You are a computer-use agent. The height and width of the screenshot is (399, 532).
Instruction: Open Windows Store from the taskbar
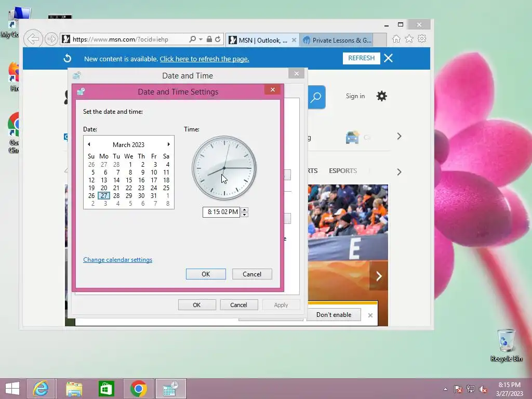(x=107, y=389)
